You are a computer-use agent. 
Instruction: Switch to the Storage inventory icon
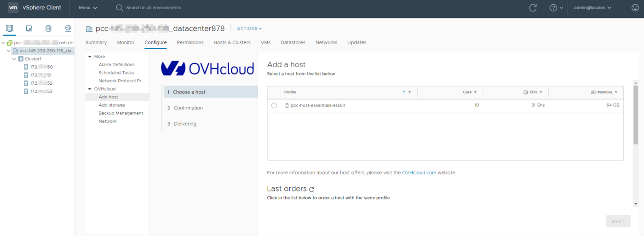48,29
